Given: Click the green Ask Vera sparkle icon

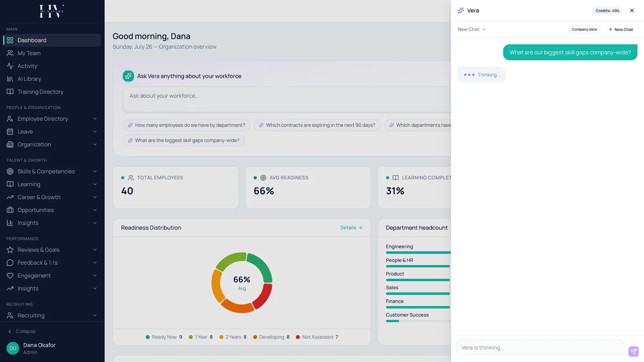Looking at the screenshot, I should point(128,76).
